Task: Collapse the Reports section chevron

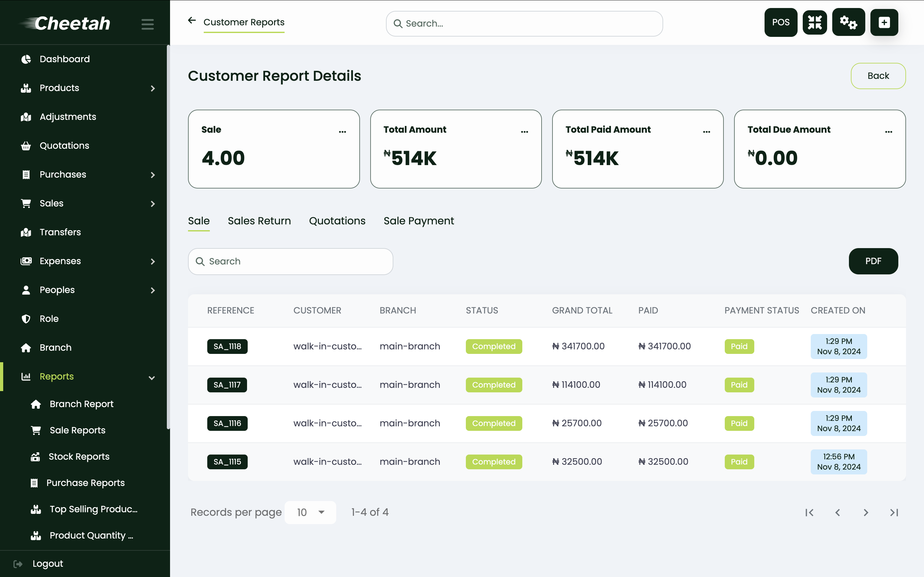Action: point(152,377)
